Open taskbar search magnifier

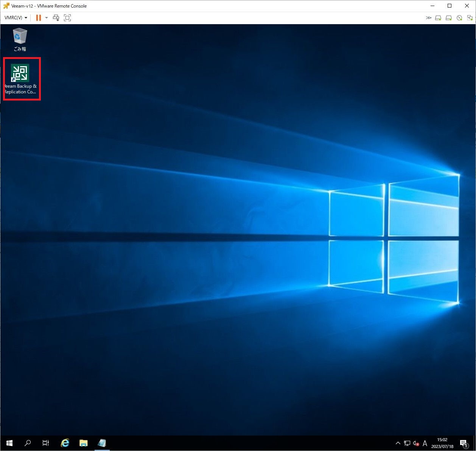(28, 443)
